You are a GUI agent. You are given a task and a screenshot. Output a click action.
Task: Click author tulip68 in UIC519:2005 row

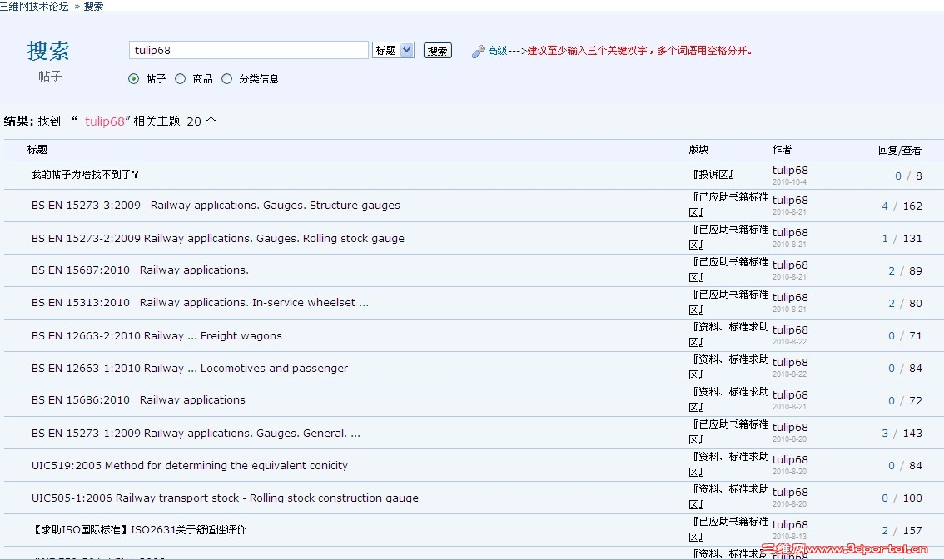pos(790,459)
